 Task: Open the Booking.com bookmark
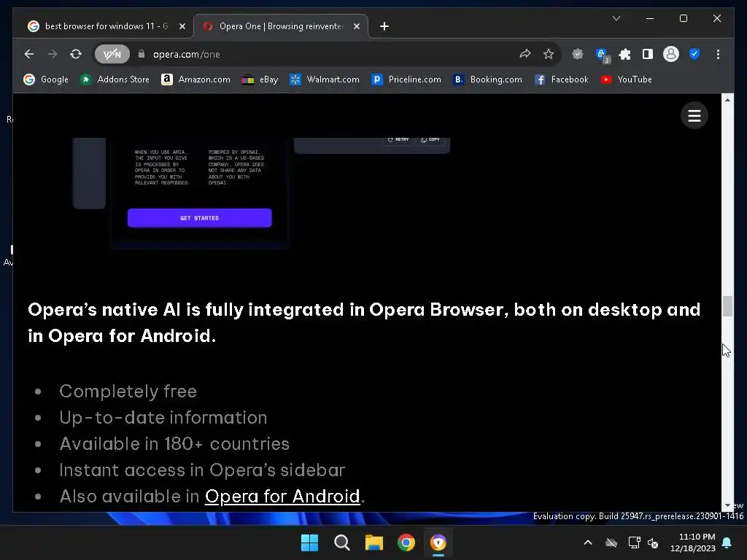pyautogui.click(x=488, y=79)
